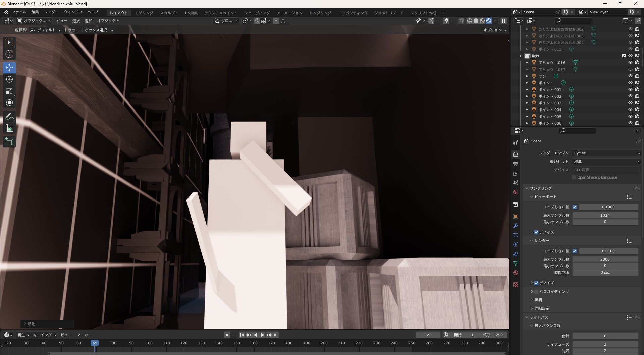Open the レンダー menu in the top bar

pyautogui.click(x=51, y=12)
